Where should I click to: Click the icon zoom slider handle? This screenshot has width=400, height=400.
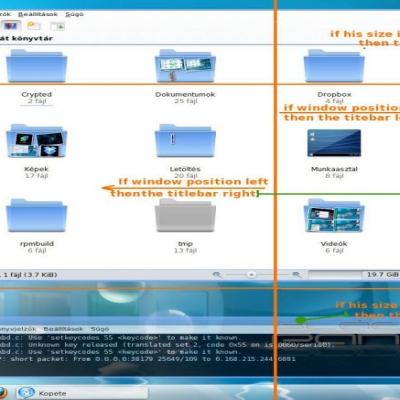pos(251,275)
